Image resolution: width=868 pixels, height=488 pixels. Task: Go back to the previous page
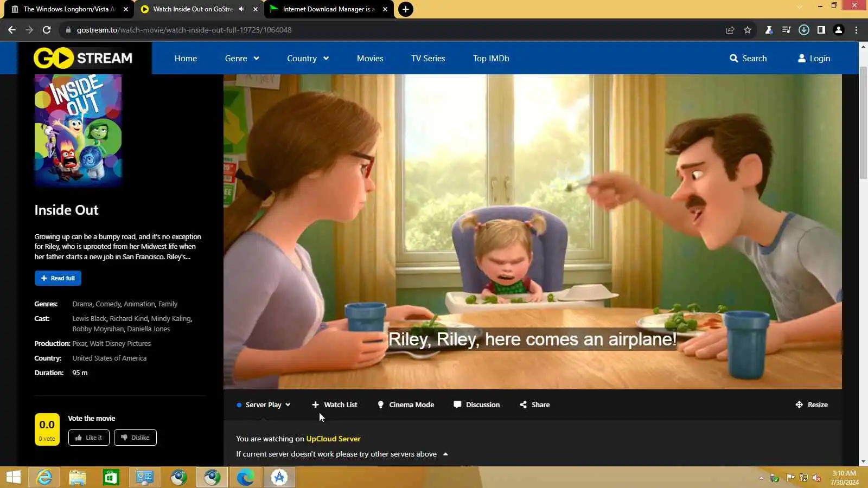[x=12, y=30]
